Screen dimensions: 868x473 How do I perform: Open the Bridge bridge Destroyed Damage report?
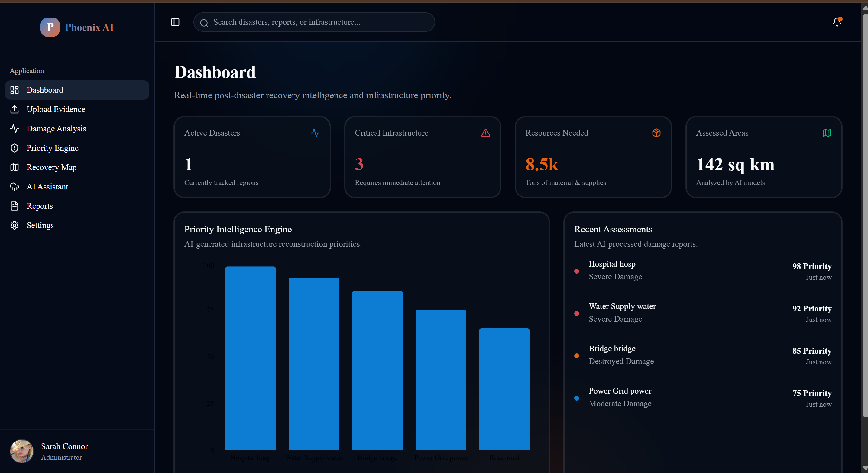[703, 355]
